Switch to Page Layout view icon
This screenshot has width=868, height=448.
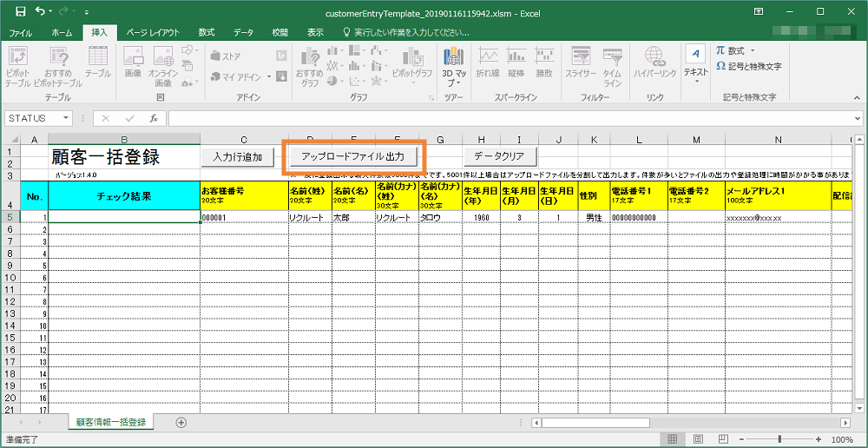(699, 439)
